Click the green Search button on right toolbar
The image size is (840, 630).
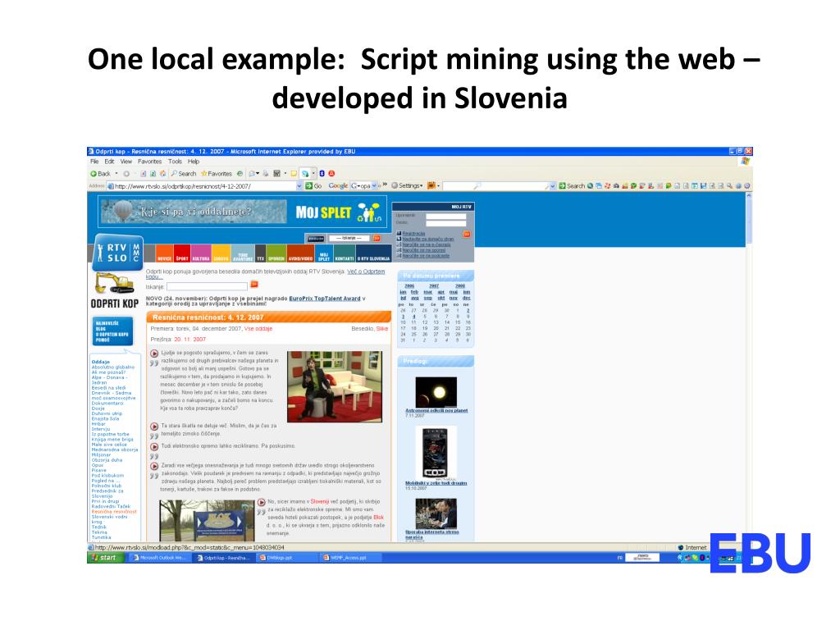(572, 186)
